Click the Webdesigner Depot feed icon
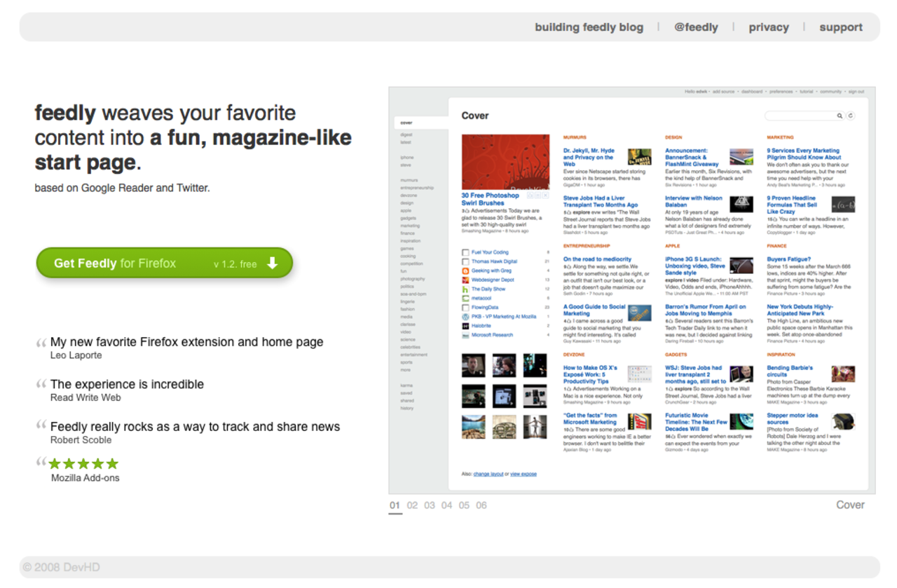The width and height of the screenshot is (897, 588). (465, 280)
